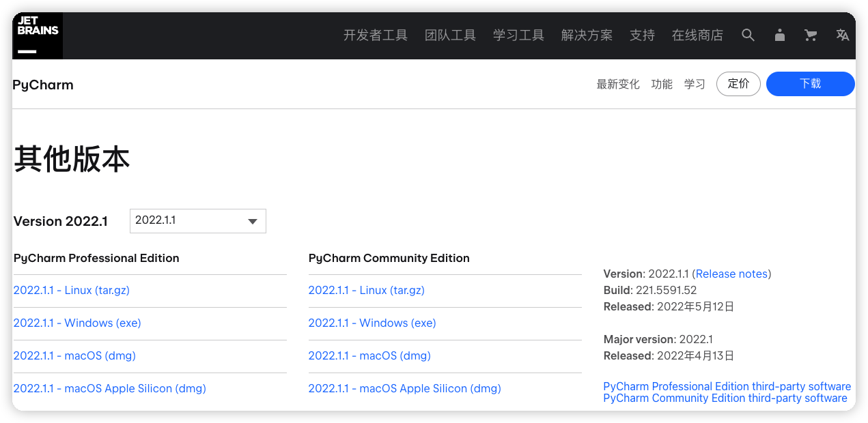Click the JetBrains logo

(x=38, y=35)
